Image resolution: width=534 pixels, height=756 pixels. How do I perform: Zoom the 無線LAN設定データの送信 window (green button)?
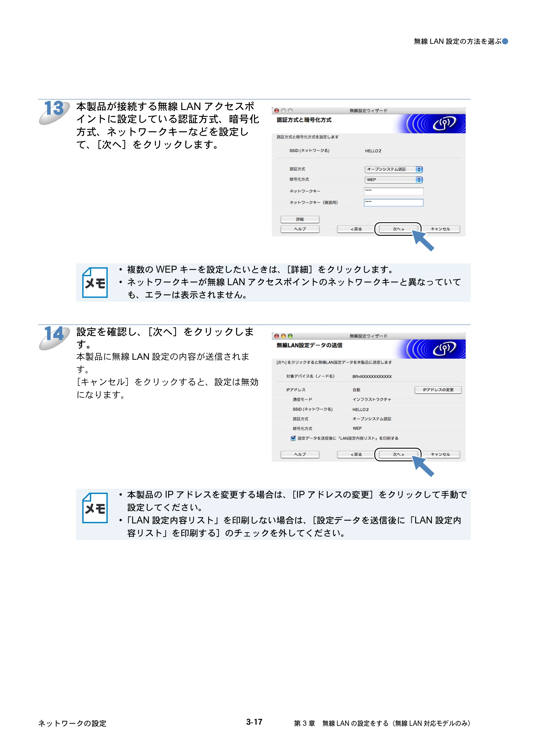pyautogui.click(x=290, y=336)
